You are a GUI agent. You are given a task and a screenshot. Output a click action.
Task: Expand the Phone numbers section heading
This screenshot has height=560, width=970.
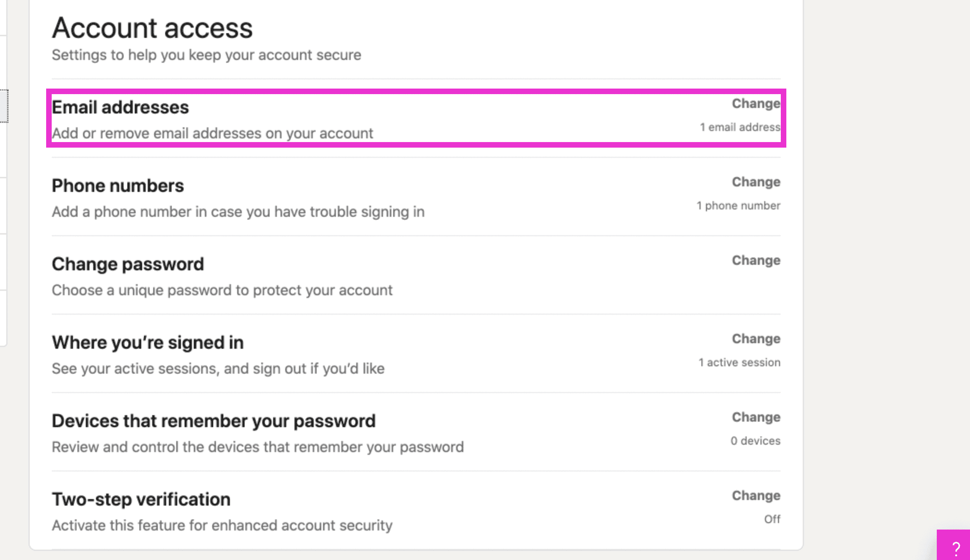pos(118,186)
